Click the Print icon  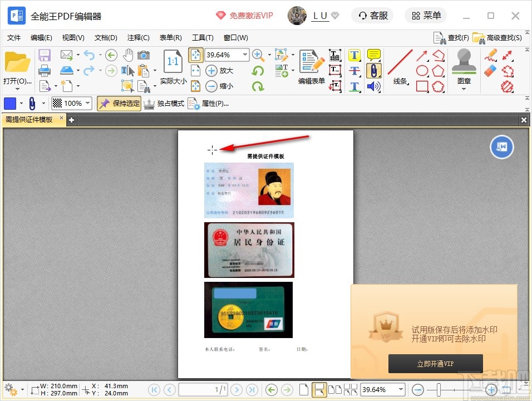coord(45,71)
